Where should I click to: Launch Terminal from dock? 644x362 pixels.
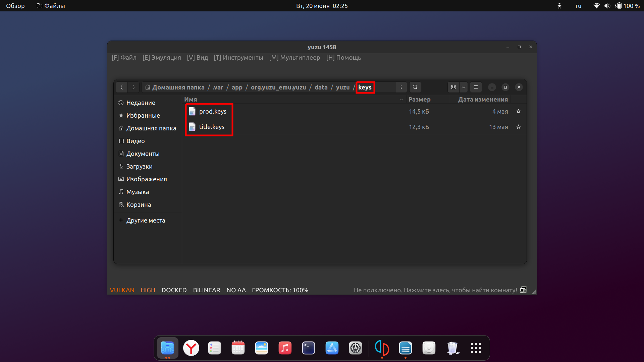[x=309, y=348]
